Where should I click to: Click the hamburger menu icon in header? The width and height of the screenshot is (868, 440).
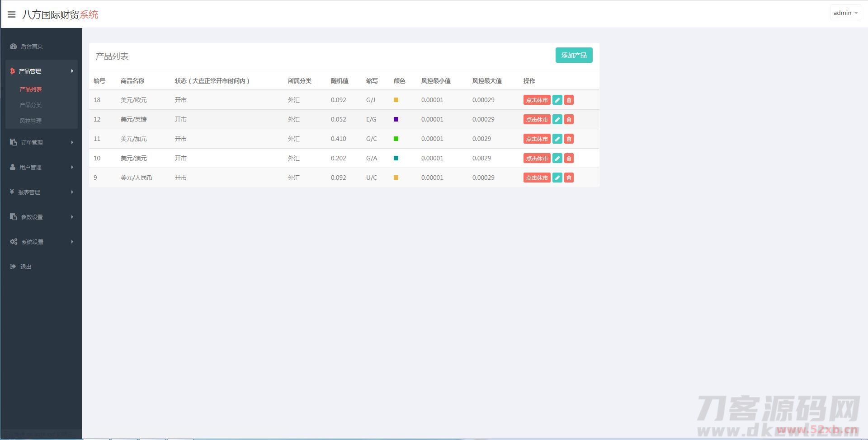click(12, 14)
